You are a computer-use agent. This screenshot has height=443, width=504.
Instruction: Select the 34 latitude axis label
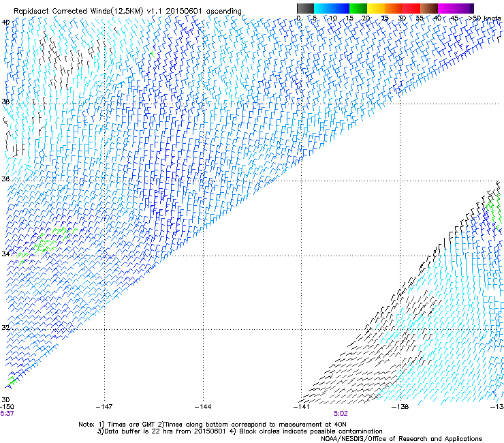tap(5, 254)
